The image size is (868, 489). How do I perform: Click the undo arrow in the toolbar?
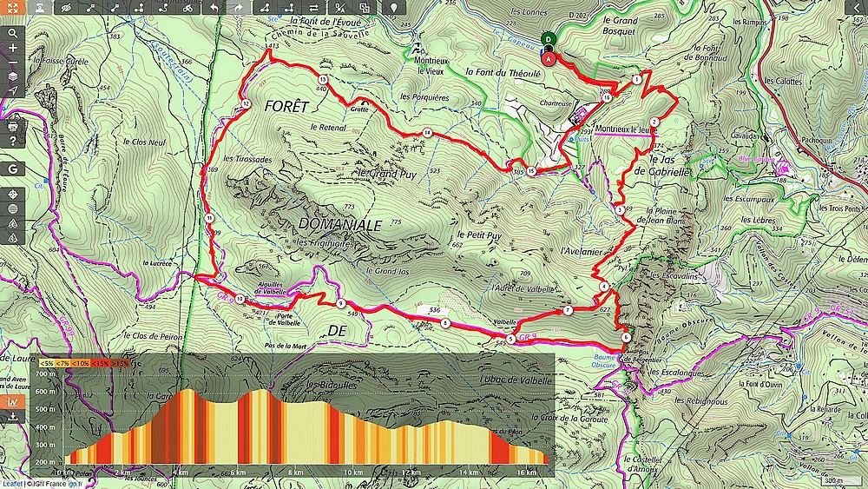click(214, 7)
